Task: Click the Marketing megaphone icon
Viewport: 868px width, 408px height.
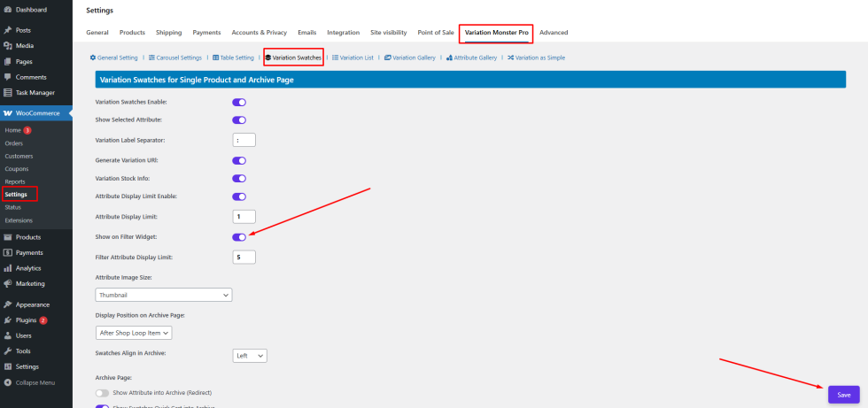Action: [x=8, y=283]
